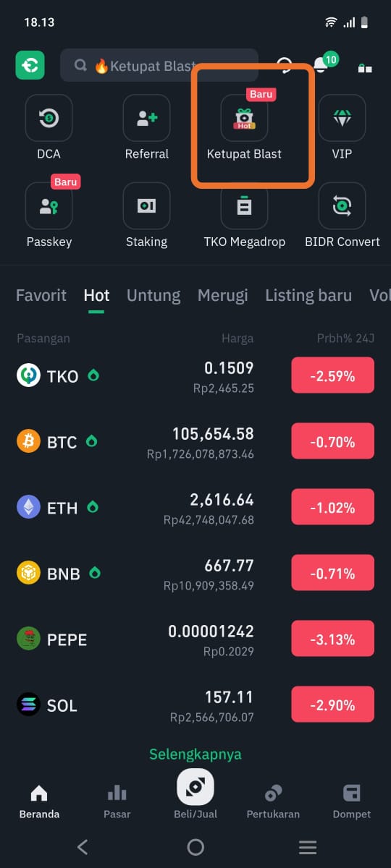
Task: Tap the green app logo at top left
Action: (x=30, y=65)
